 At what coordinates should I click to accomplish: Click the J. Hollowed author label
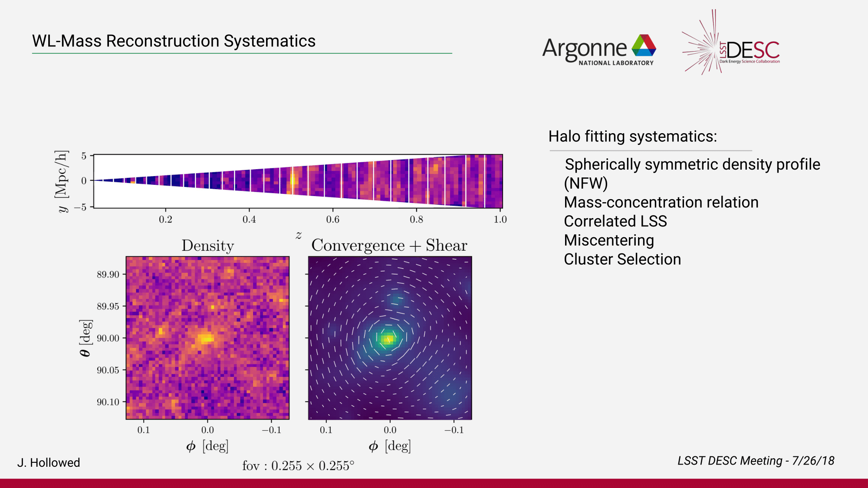49,462
